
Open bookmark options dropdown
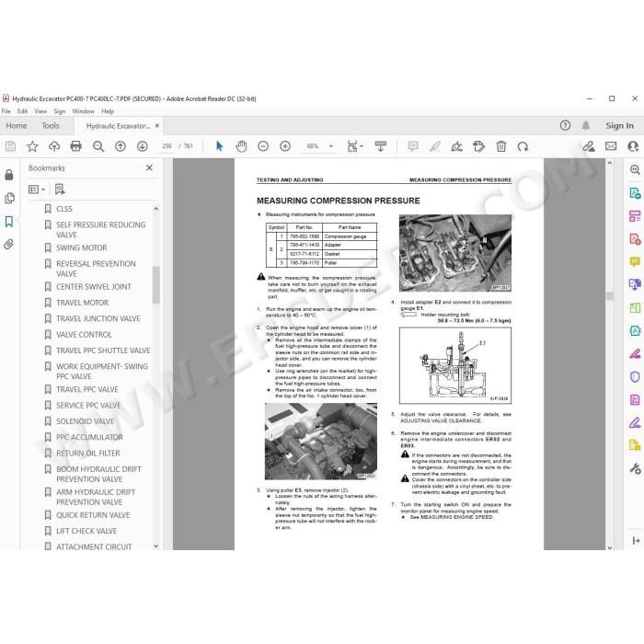pos(36,190)
